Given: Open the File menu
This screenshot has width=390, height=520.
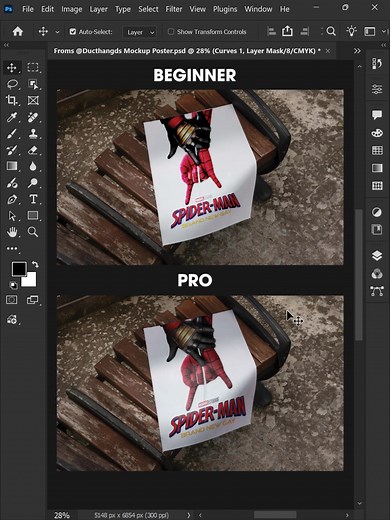Looking at the screenshot, I should [28, 9].
